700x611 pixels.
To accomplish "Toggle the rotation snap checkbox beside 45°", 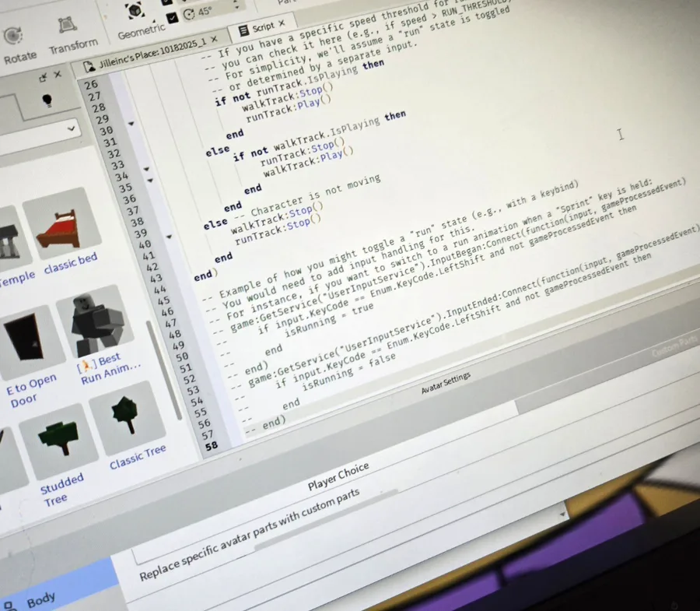I will 172,17.
